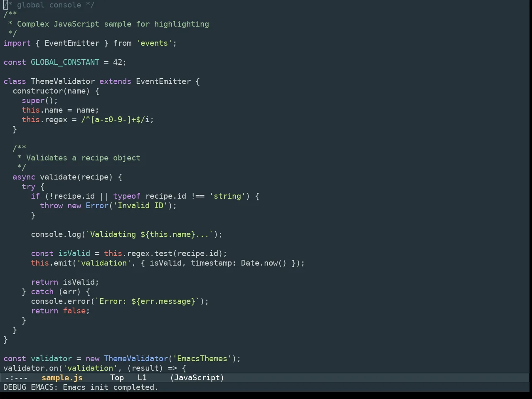
Task: Click the Top position indicator in mode line
Action: click(x=117, y=378)
